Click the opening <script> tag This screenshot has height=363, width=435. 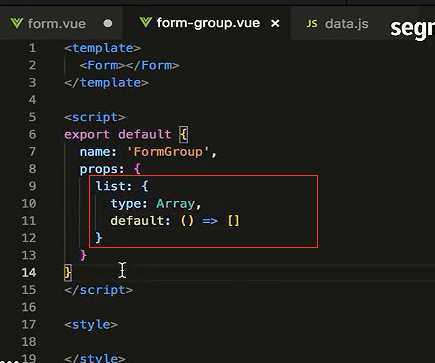point(95,117)
